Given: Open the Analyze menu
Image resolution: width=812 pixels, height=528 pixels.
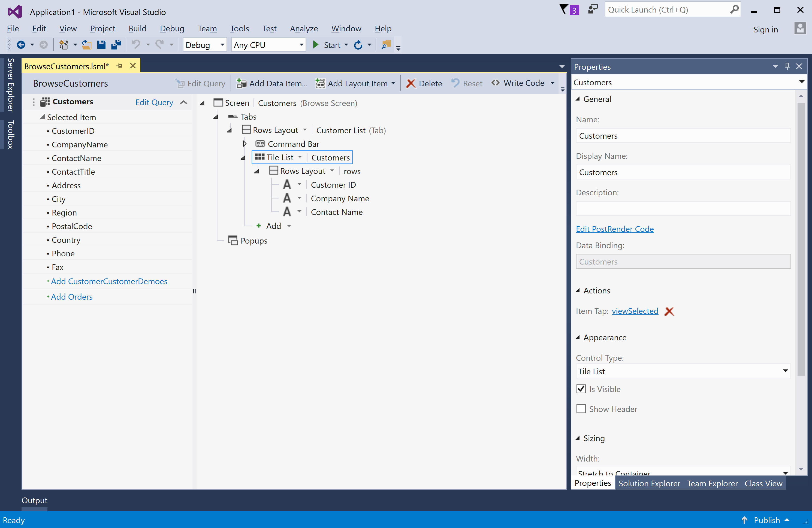Looking at the screenshot, I should click(x=304, y=28).
